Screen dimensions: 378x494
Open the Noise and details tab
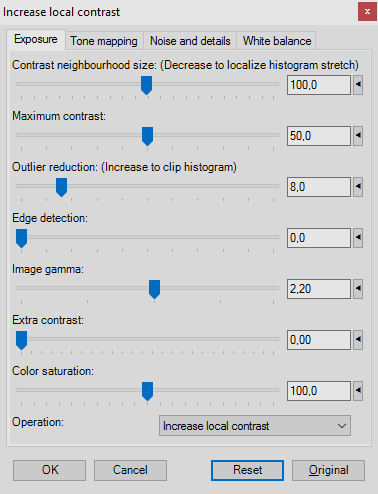coord(190,41)
